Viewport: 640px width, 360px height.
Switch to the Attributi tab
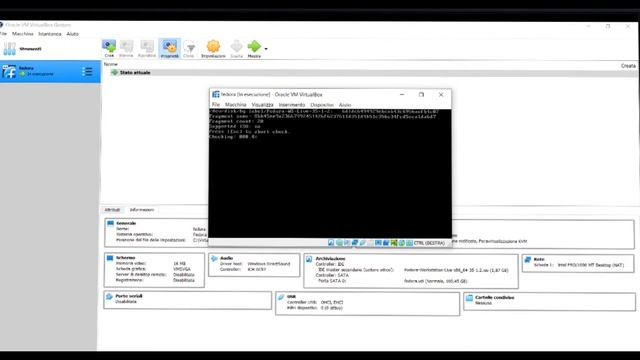click(112, 210)
